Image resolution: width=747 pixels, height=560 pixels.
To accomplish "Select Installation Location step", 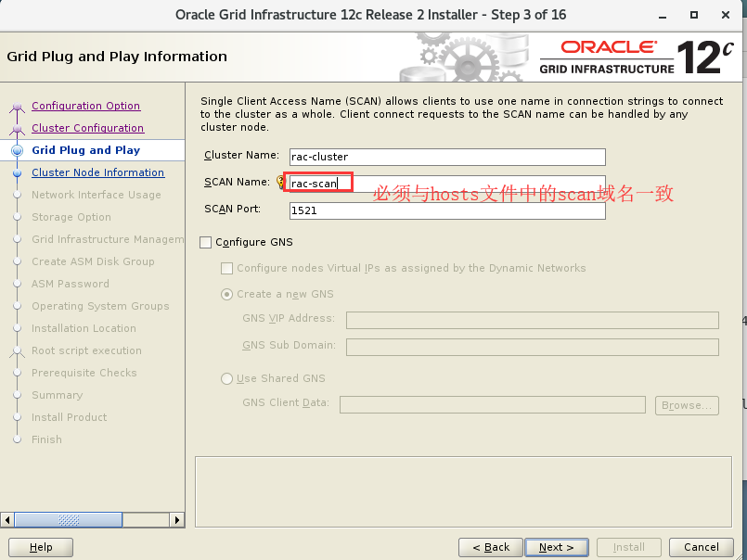I will (x=84, y=328).
